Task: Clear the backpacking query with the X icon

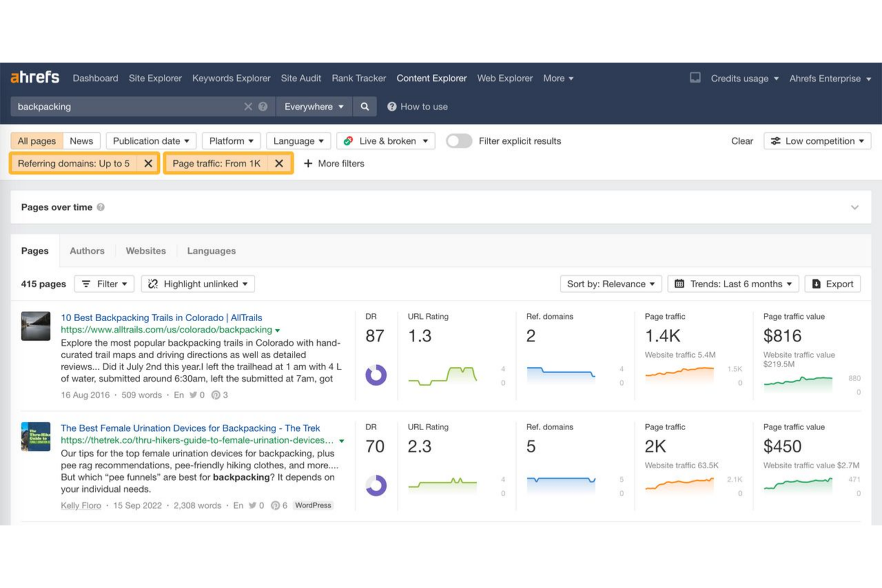Action: pos(249,106)
